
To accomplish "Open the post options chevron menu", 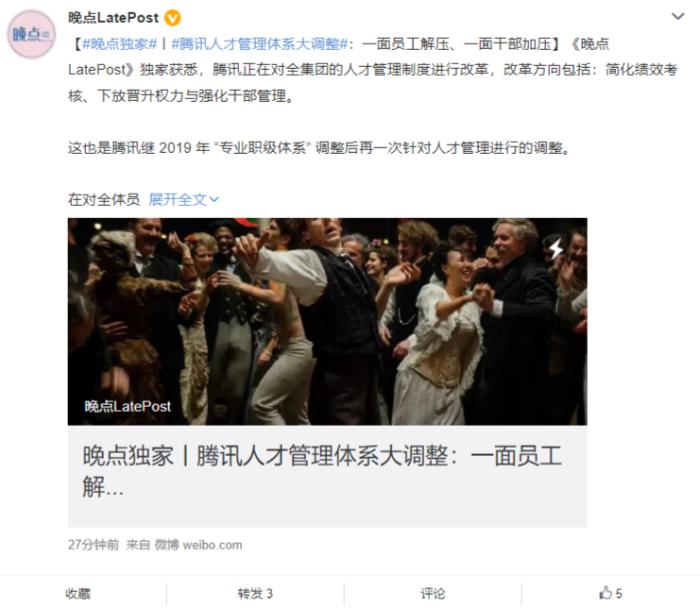I will tap(677, 16).
